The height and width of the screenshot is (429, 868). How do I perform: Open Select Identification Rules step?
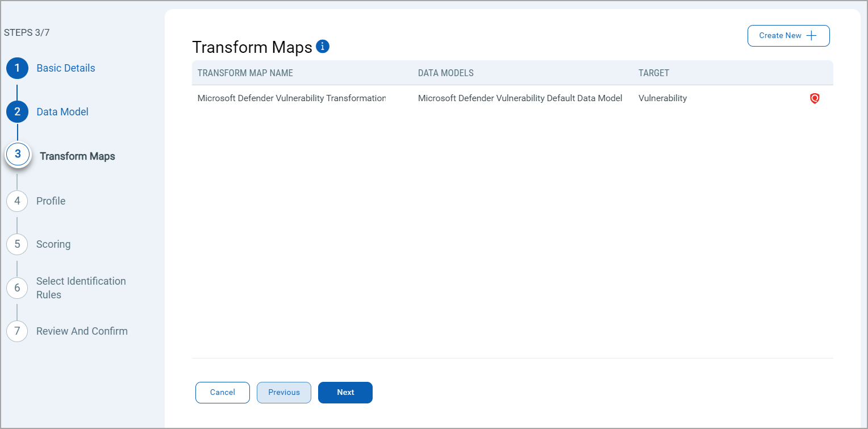81,288
